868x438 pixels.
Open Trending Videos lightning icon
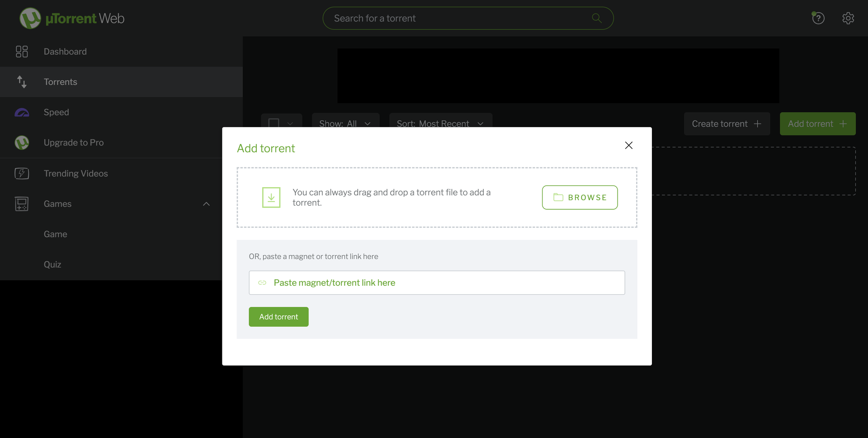(21, 173)
